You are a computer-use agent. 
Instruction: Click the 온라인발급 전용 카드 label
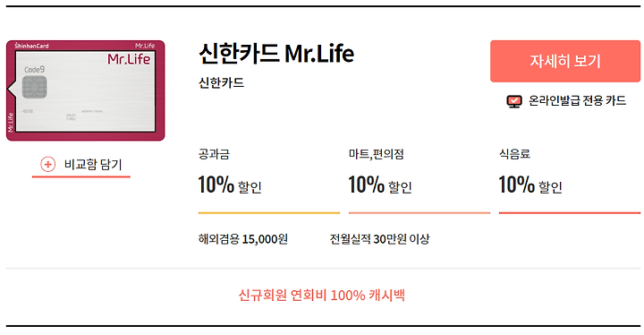point(577,101)
